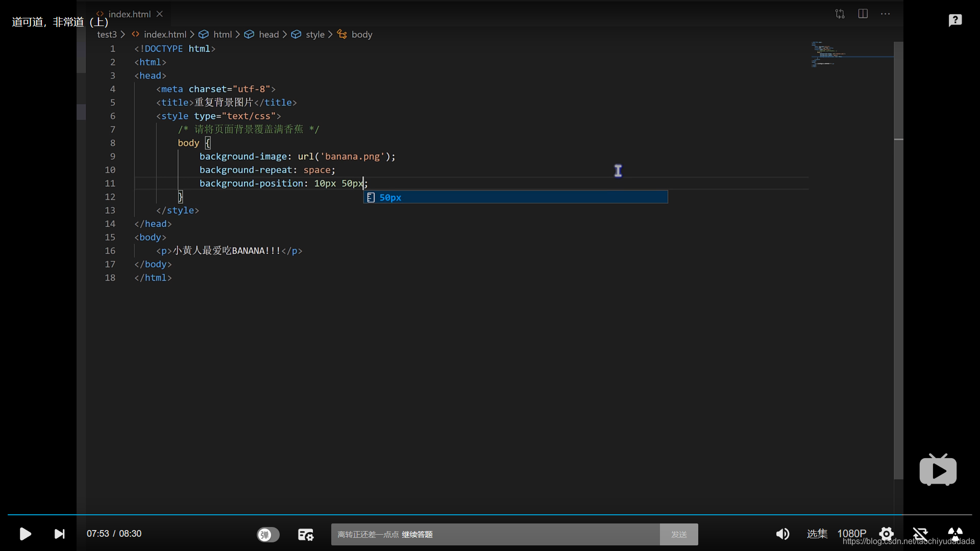980x551 pixels.
Task: Click the 发送 send button
Action: (x=678, y=534)
